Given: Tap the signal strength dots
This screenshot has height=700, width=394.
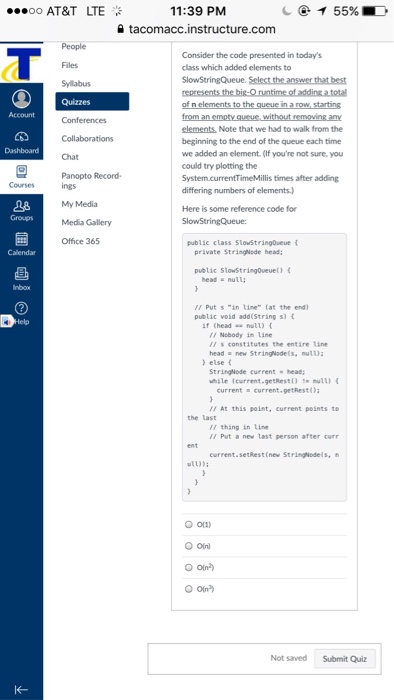Looking at the screenshot, I should (x=25, y=11).
